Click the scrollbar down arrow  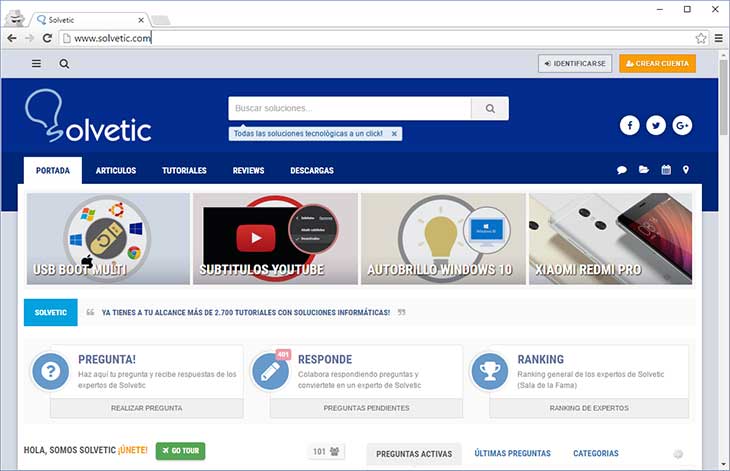[723, 464]
